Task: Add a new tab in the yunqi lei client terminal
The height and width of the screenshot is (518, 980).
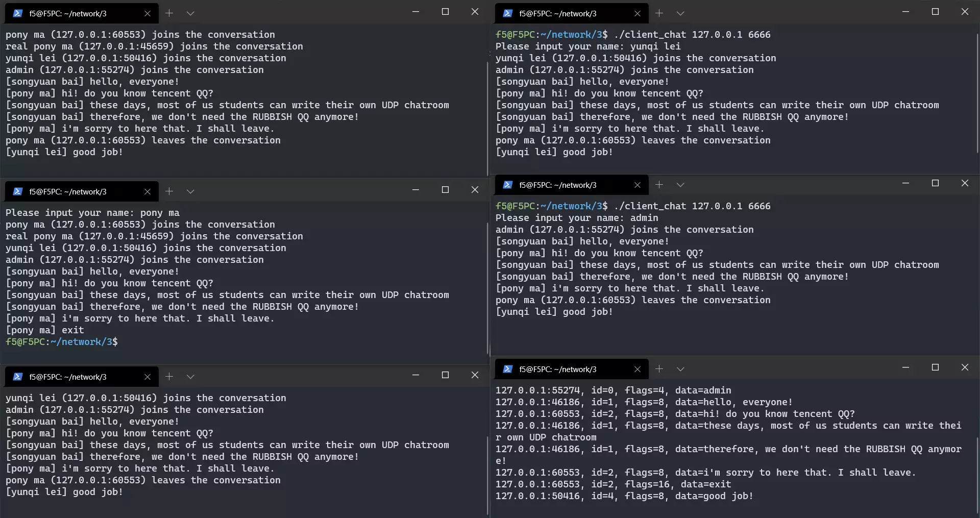Action: [x=659, y=13]
